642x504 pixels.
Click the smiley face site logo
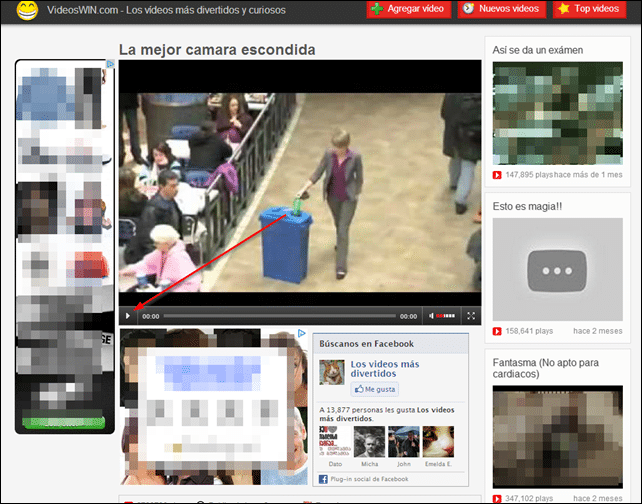click(x=27, y=10)
